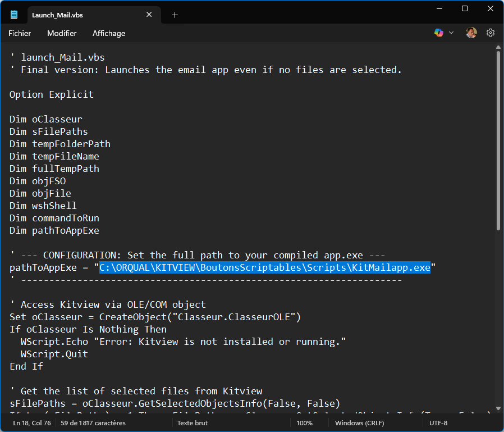Click the vertical scrollbar thumb
The image size is (504, 432).
click(x=498, y=140)
